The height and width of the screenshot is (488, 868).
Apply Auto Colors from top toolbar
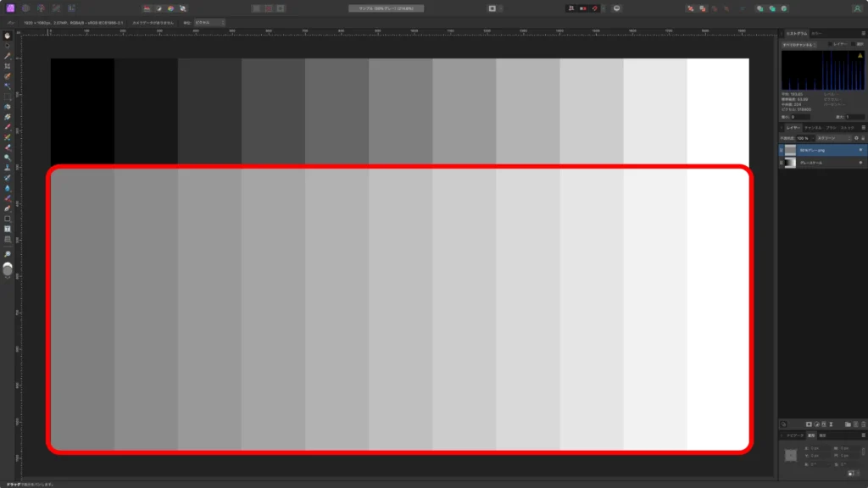(x=170, y=8)
